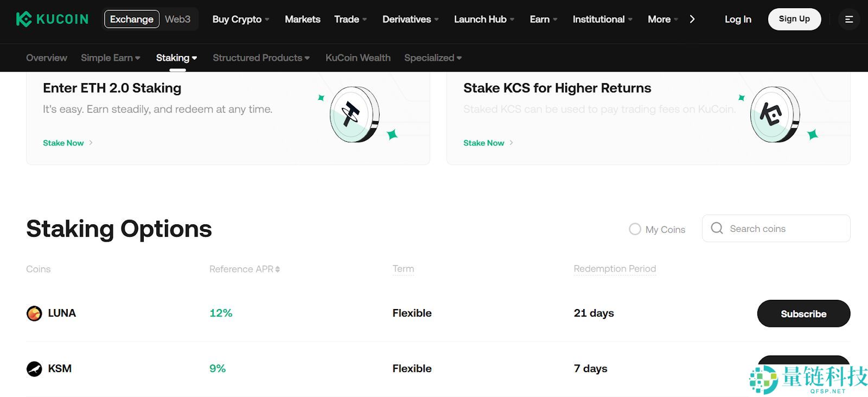868x397 pixels.
Task: Expand the More dropdown
Action: pyautogui.click(x=663, y=19)
